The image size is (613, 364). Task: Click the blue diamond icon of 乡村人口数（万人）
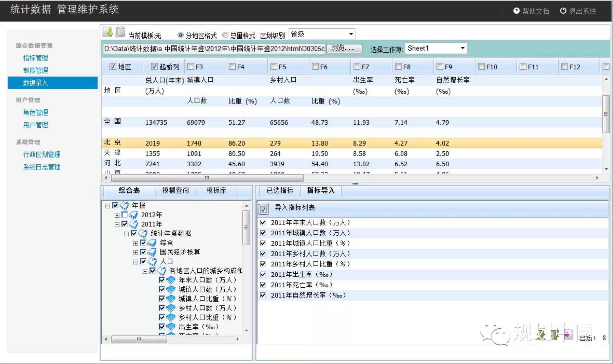(171, 308)
